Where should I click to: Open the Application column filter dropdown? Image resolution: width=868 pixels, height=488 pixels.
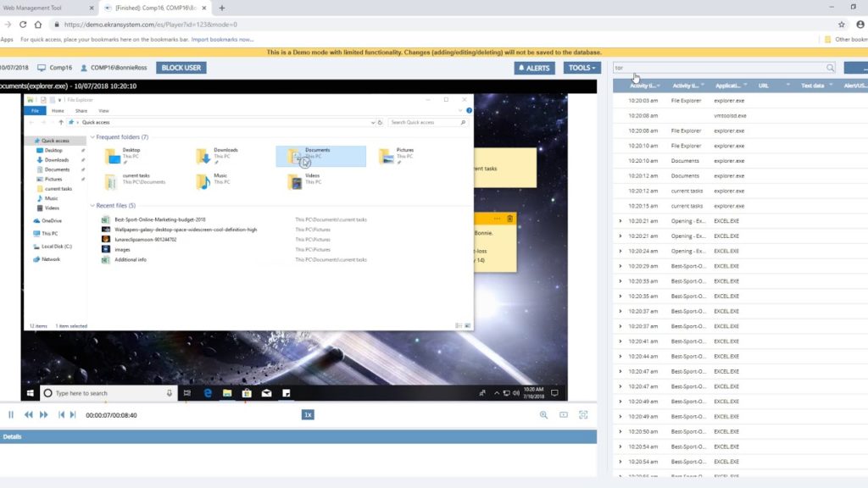pyautogui.click(x=745, y=86)
